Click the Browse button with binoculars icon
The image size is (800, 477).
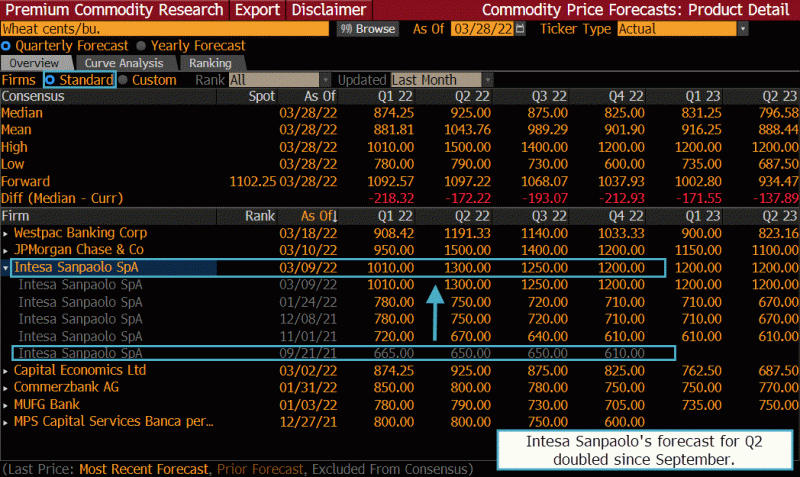click(367, 29)
